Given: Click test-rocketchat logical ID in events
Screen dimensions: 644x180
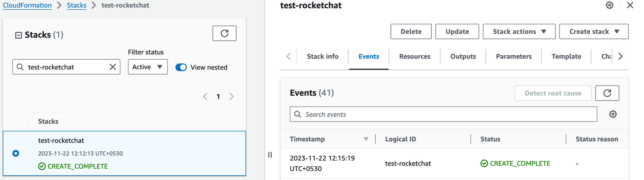Looking at the screenshot, I should (x=408, y=163).
